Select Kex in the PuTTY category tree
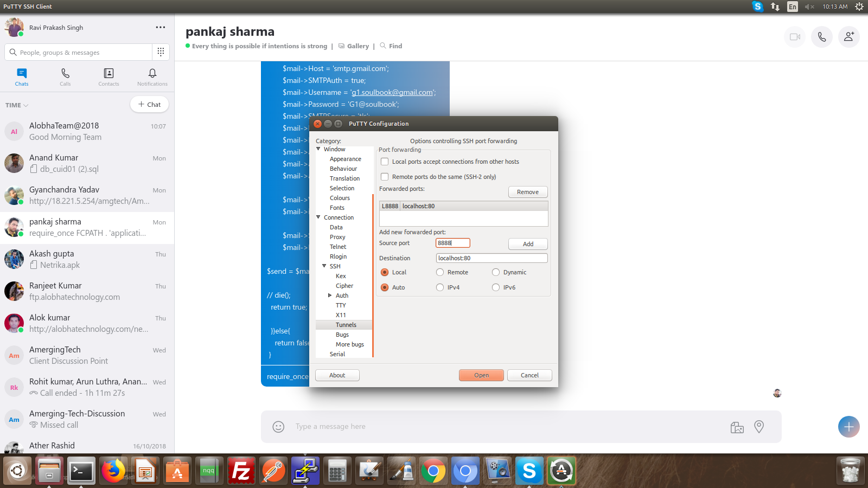Image resolution: width=868 pixels, height=488 pixels. tap(341, 276)
